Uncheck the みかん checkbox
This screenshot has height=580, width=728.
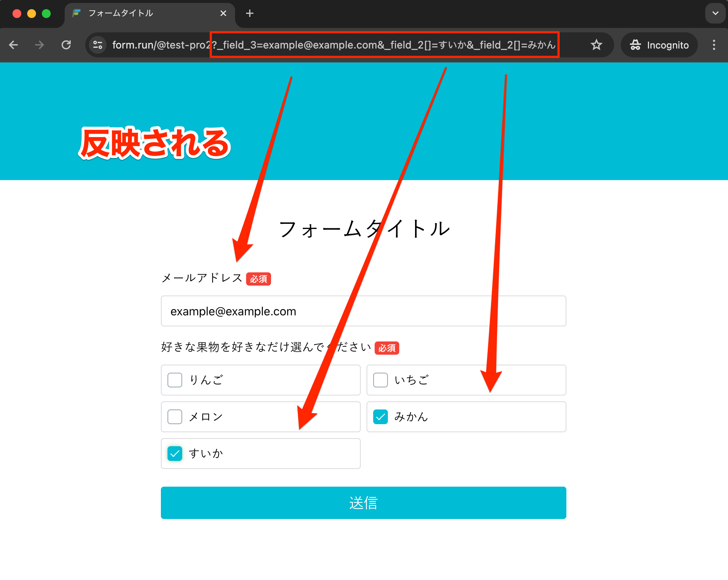(x=381, y=417)
